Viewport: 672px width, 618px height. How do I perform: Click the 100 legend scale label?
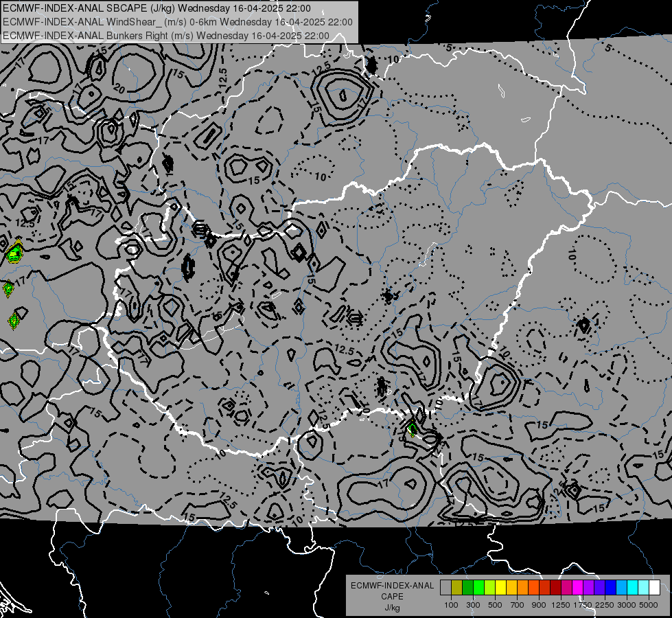tap(451, 605)
